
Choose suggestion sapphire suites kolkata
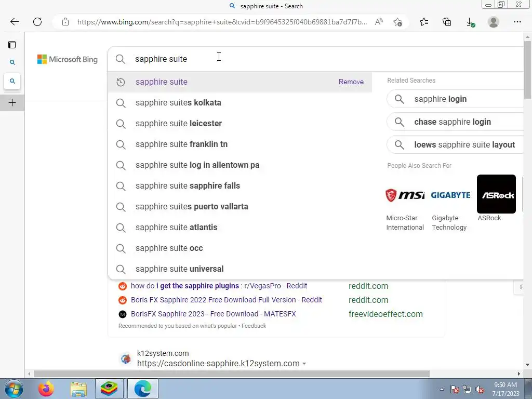[240, 103]
